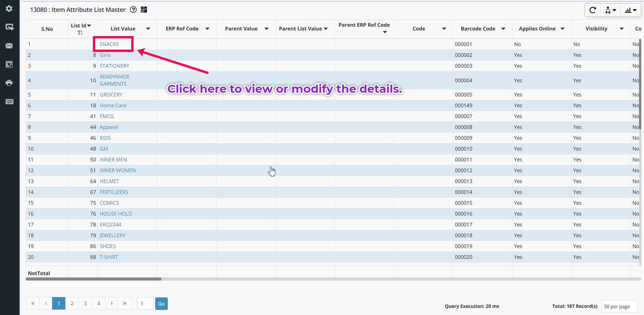Open help for Item Attribute List Master

(133, 10)
